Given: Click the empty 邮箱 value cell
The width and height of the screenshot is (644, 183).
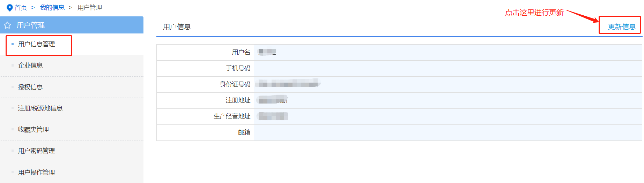Looking at the screenshot, I should [447, 132].
